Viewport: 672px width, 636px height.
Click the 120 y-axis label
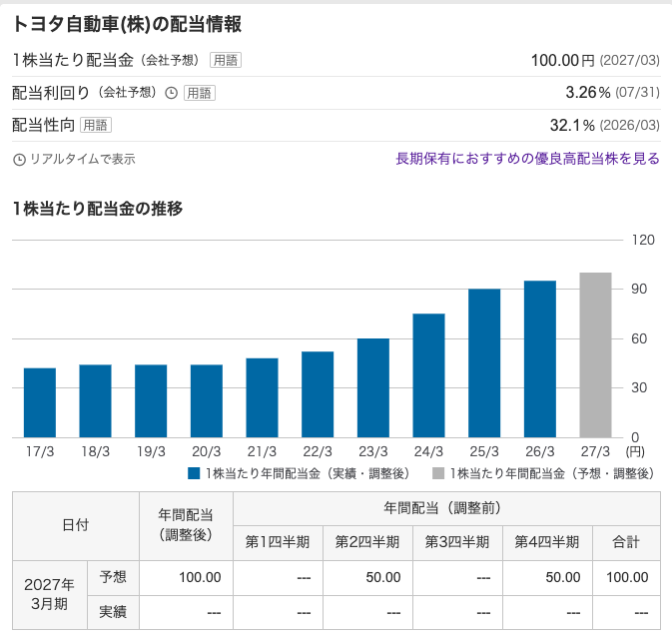coord(643,240)
